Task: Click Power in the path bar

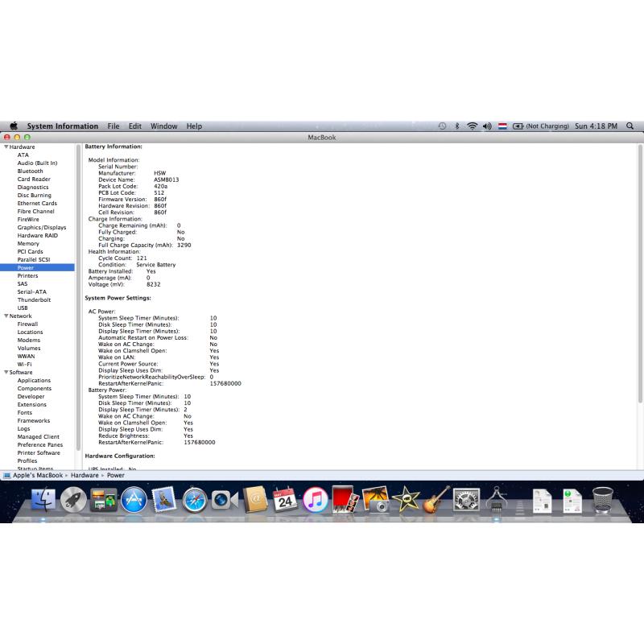Action: [115, 475]
